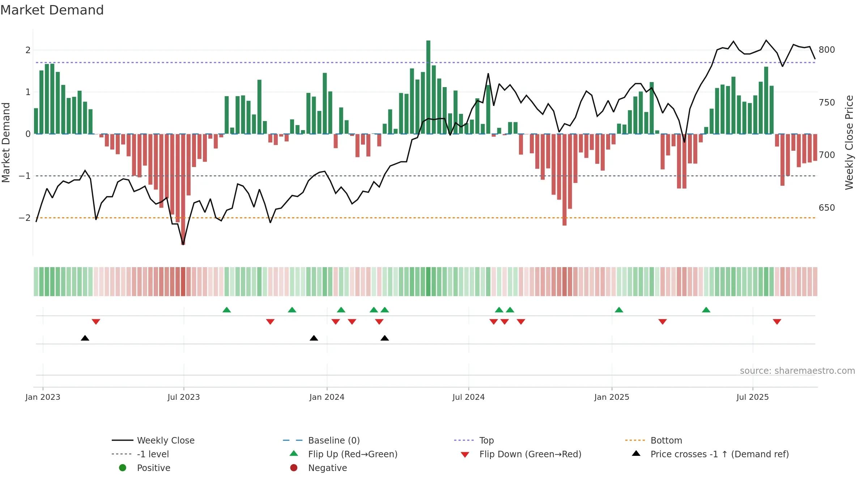
Task: Click the Jan 2023 axis label
Action: [43, 397]
